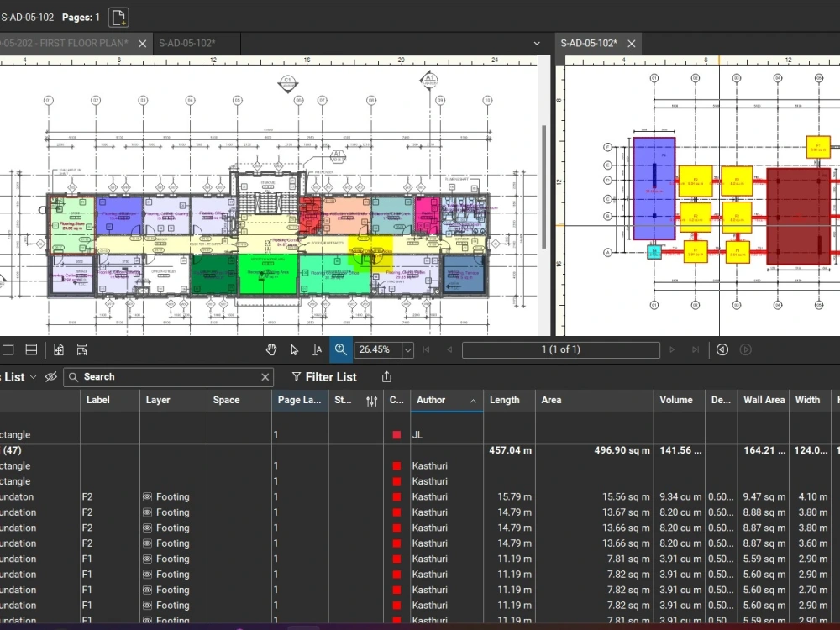
Task: Click the new page icon beside Pages
Action: tap(118, 17)
